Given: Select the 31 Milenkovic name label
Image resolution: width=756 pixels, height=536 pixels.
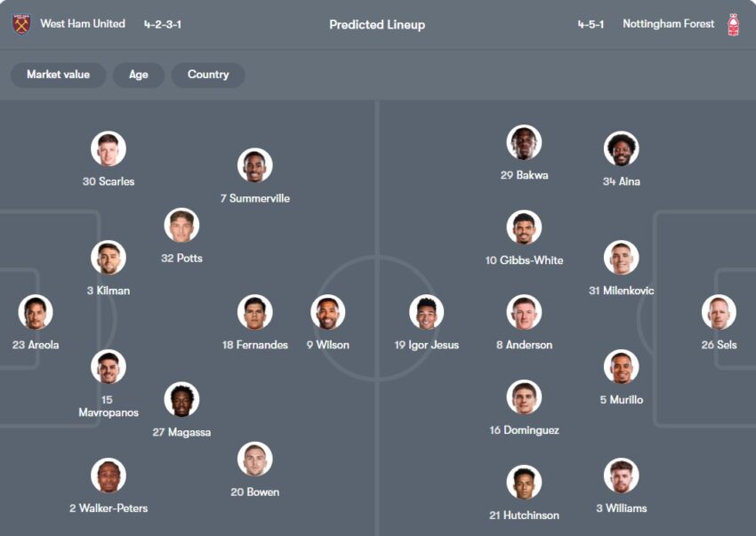Looking at the screenshot, I should click(621, 291).
